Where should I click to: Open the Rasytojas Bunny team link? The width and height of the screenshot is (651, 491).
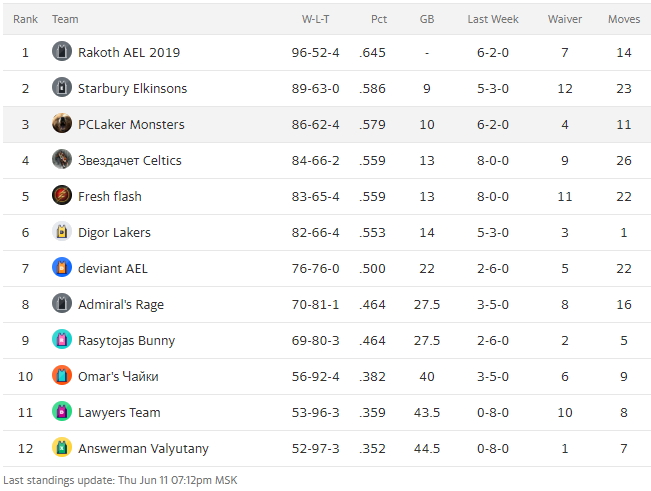(126, 340)
